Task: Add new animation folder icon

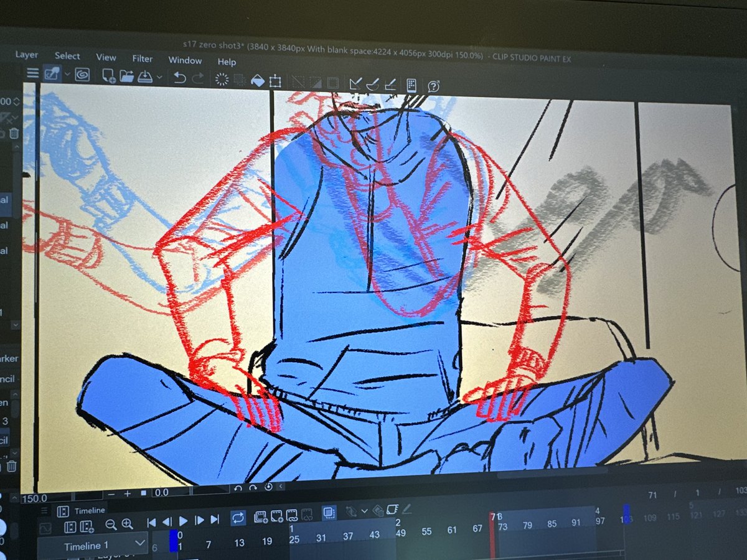Action: 261,517
